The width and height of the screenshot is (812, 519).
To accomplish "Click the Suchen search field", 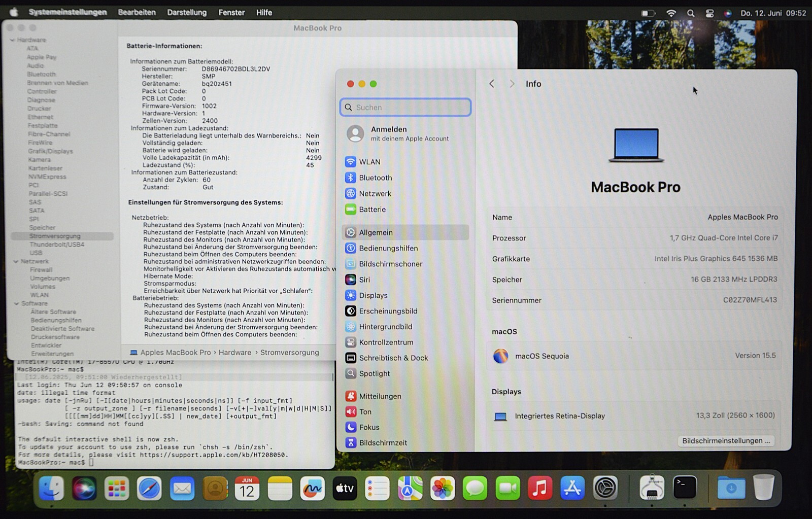I will click(405, 107).
